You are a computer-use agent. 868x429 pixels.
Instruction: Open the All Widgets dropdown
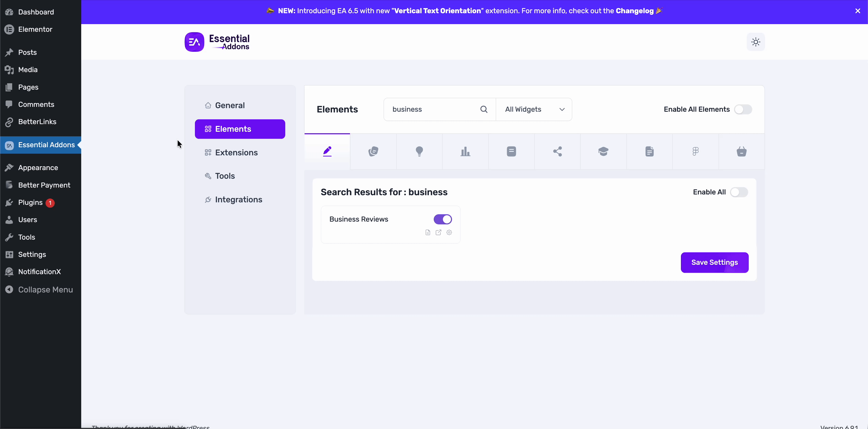[534, 109]
